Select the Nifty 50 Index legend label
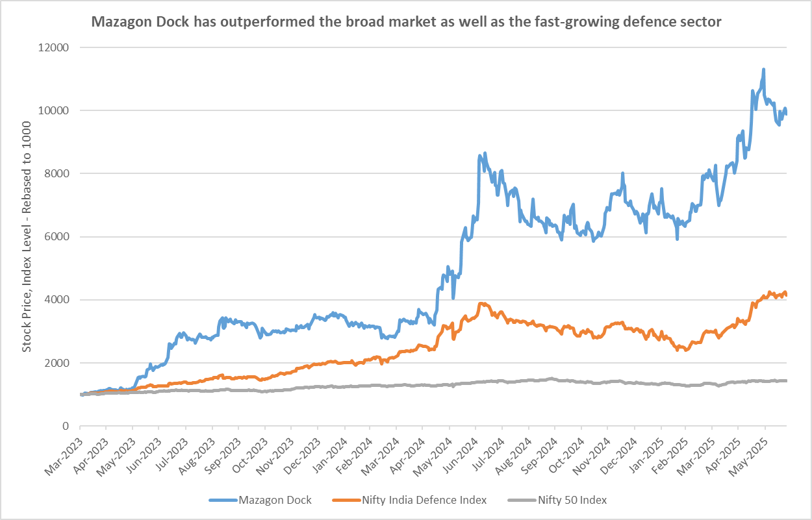812x520 pixels. 572,500
